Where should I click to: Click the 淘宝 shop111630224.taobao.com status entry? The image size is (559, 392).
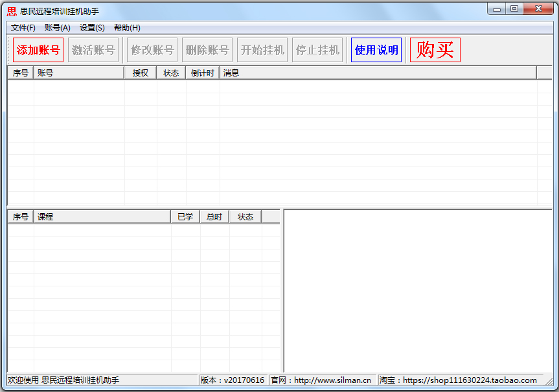click(461, 380)
